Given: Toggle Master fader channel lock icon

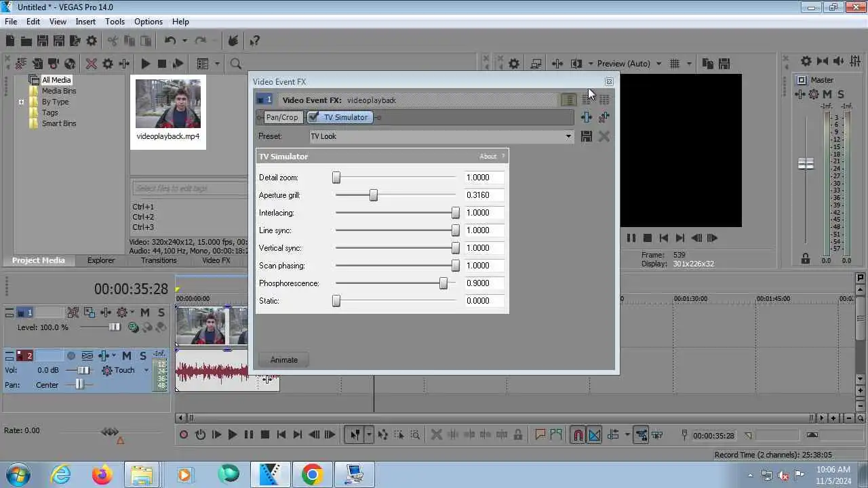Looking at the screenshot, I should point(806,258).
